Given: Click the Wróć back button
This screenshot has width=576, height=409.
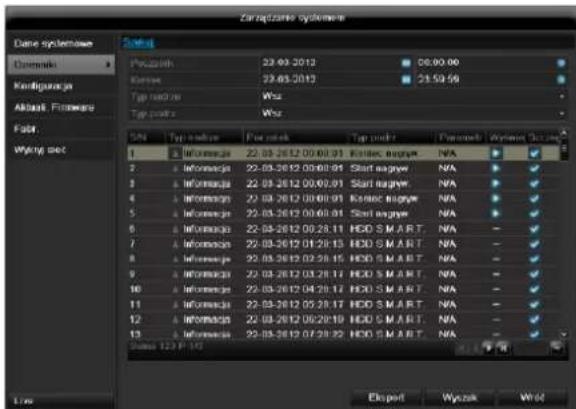Looking at the screenshot, I should point(532,398).
